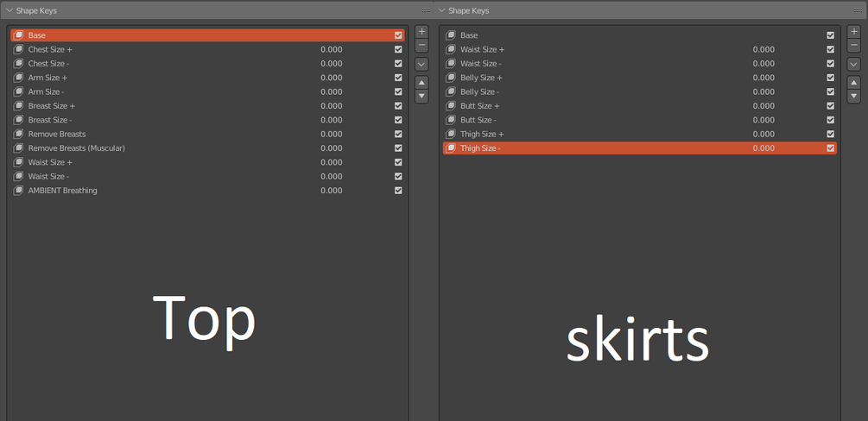Move shape key down in Top panel

pos(421,97)
